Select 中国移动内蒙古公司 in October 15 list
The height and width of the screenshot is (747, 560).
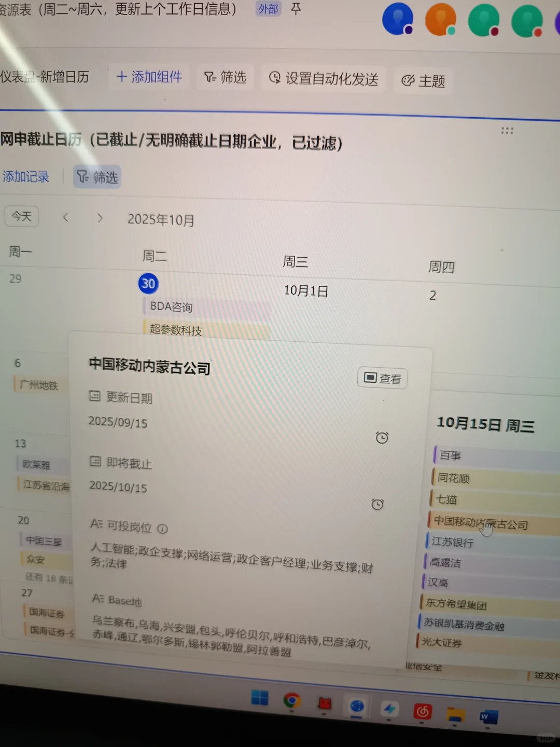tap(493, 523)
